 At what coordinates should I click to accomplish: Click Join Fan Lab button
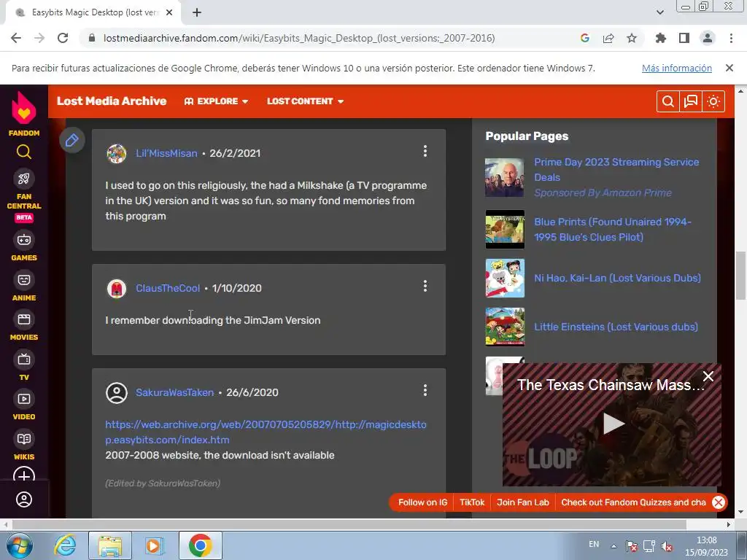tap(522, 502)
